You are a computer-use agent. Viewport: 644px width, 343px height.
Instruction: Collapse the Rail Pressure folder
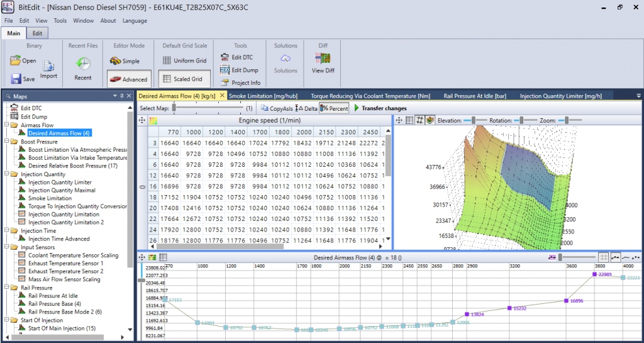coord(7,288)
